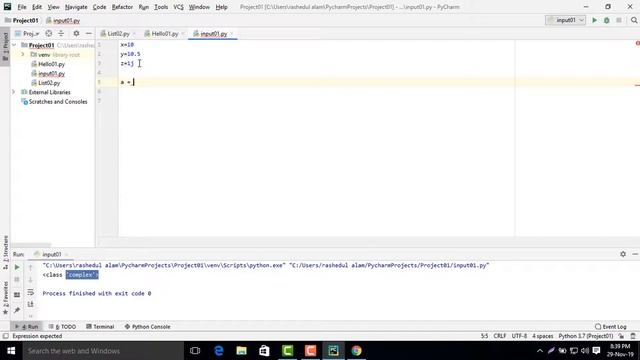Image resolution: width=640 pixels, height=360 pixels.
Task: Click the Windows search box
Action: coord(103,351)
